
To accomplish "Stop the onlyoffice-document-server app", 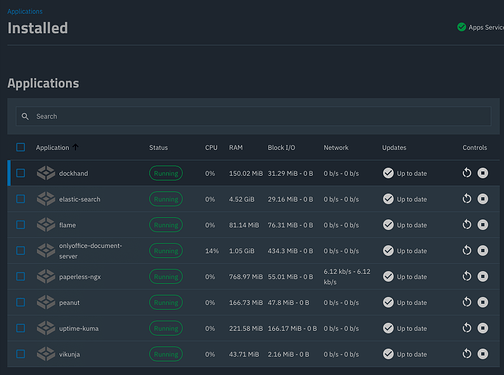I will [483, 251].
